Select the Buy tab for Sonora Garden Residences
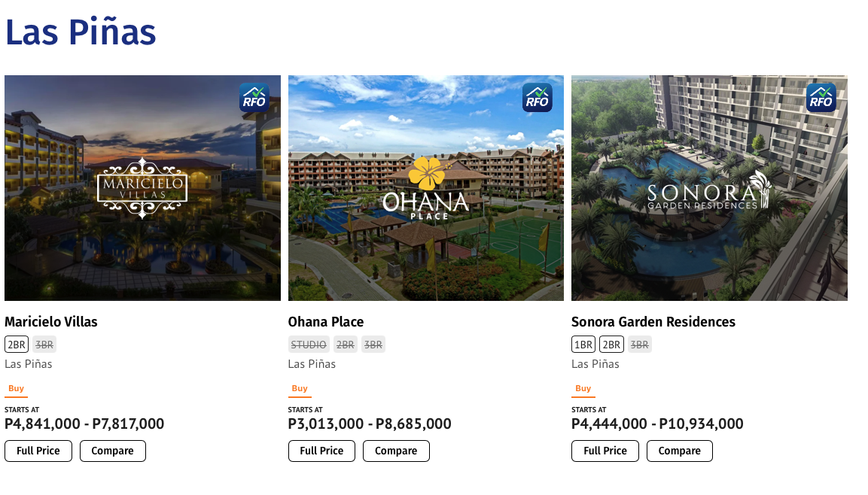 coord(583,389)
